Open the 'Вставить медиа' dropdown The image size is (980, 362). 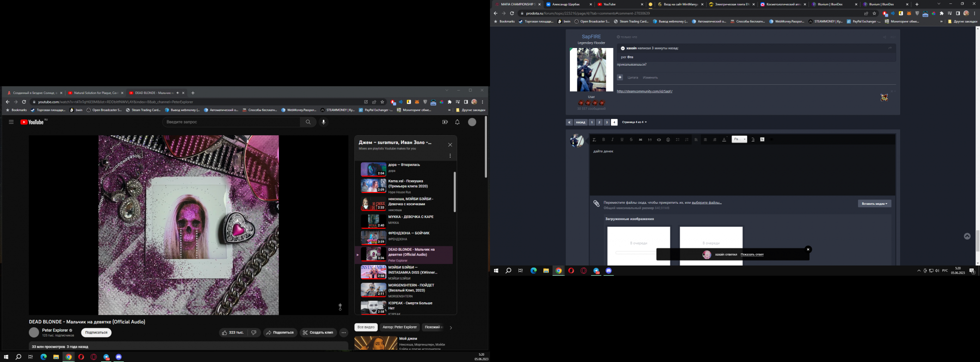pyautogui.click(x=874, y=204)
